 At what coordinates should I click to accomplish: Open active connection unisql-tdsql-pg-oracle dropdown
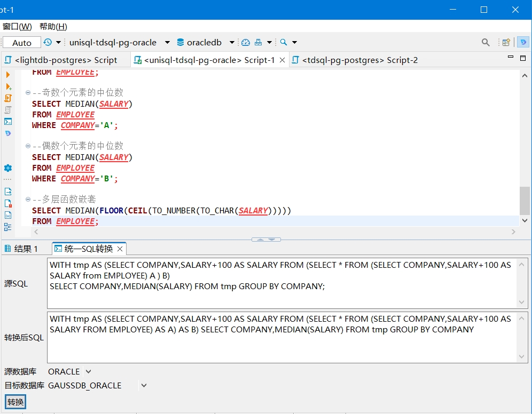[167, 43]
